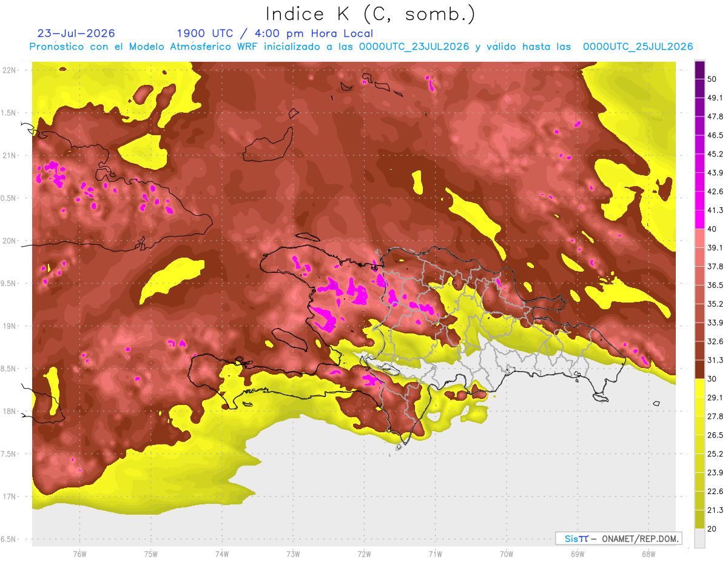This screenshot has width=728, height=562.
Task: Click the '68W' longitude label
Action: click(649, 554)
